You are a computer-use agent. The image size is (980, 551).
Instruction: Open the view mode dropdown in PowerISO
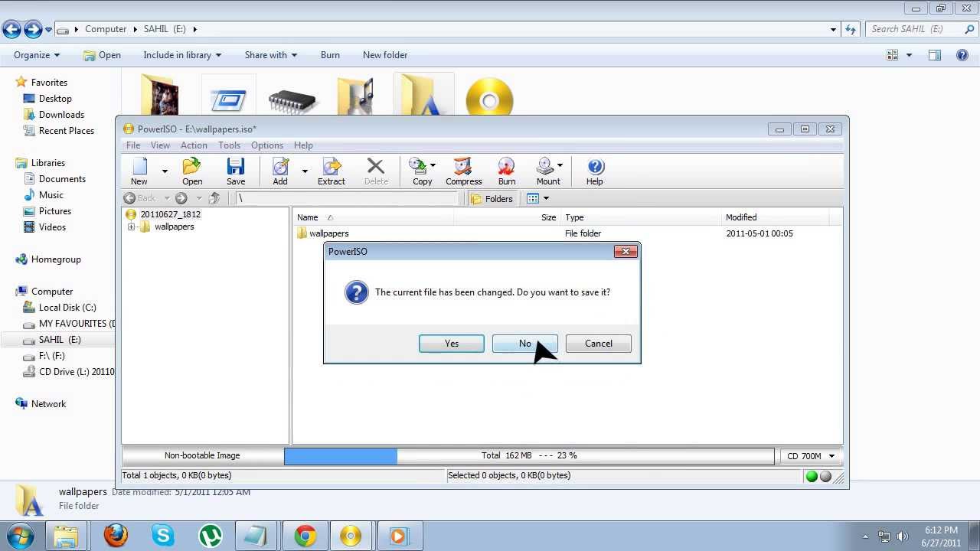click(546, 199)
